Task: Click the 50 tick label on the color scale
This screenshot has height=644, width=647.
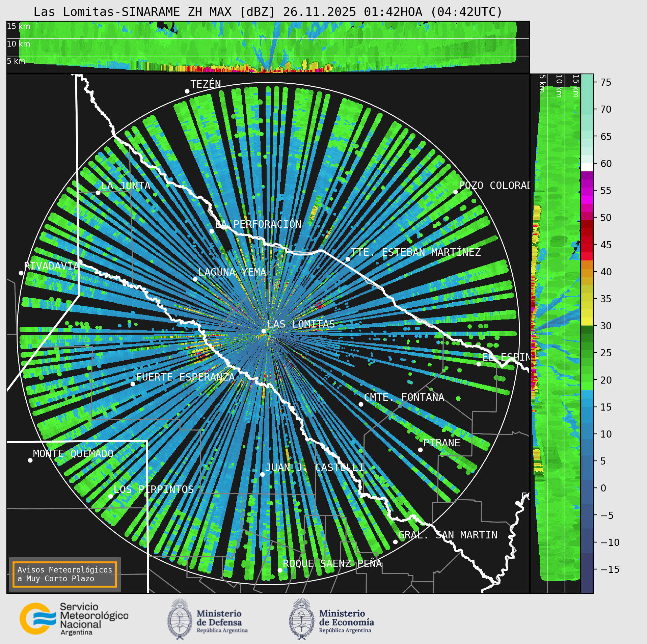Action: tap(606, 218)
